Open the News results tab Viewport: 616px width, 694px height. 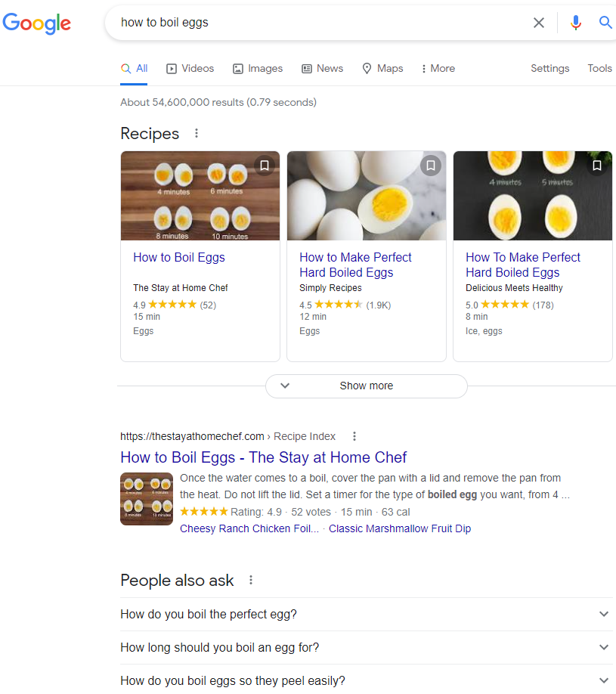pyautogui.click(x=322, y=68)
